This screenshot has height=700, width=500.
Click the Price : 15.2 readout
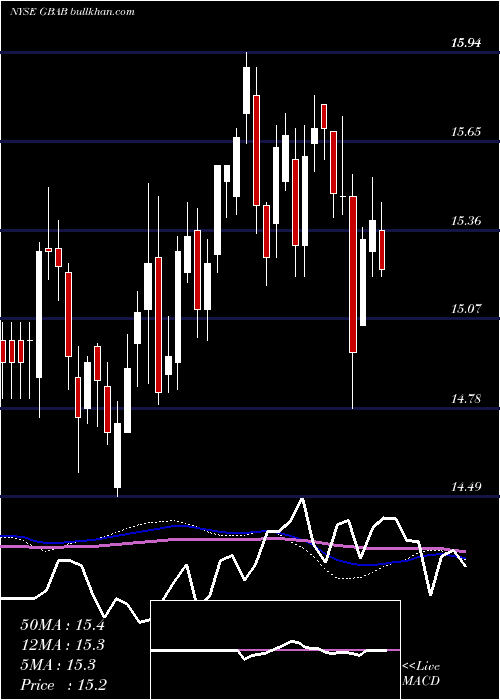coord(63,685)
